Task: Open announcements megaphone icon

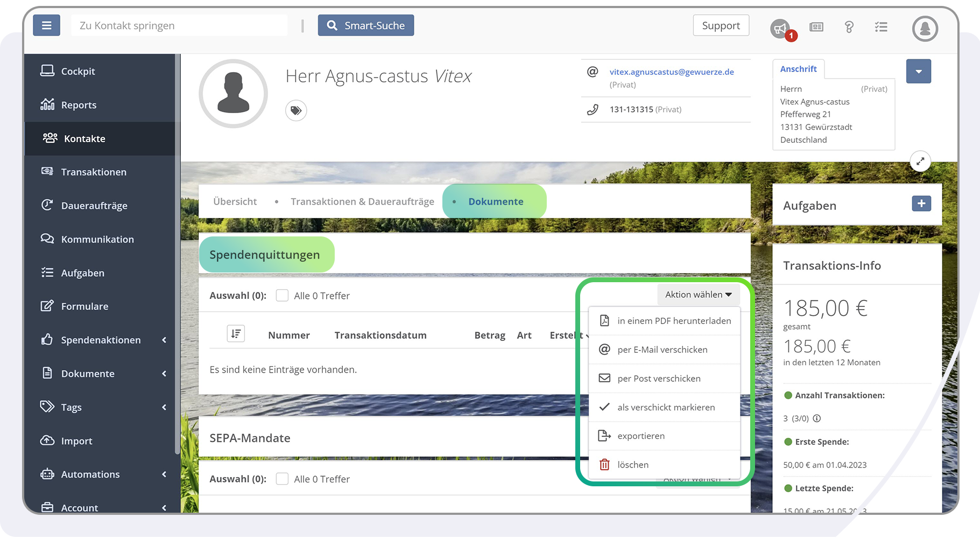Action: pyautogui.click(x=780, y=27)
